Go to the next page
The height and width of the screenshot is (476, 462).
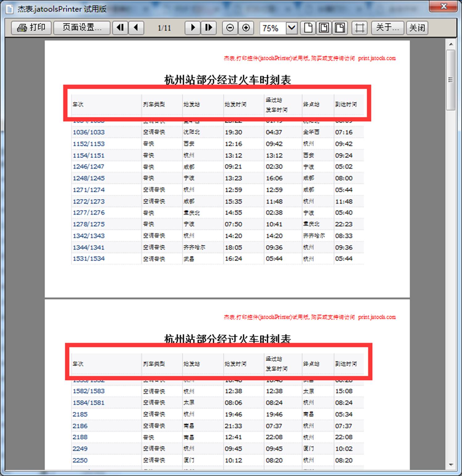coord(192,28)
